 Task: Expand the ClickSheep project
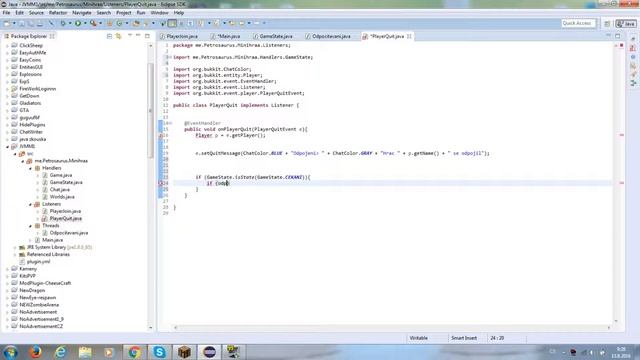(x=7, y=46)
